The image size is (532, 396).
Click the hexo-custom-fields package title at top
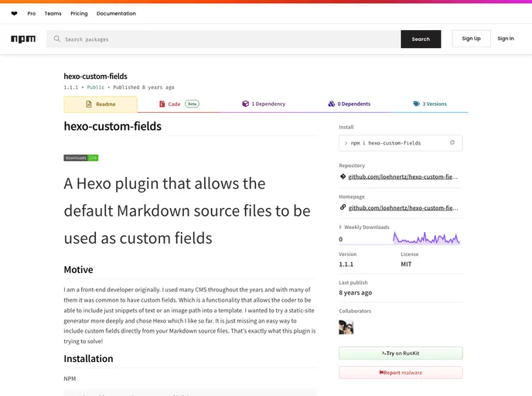point(96,77)
